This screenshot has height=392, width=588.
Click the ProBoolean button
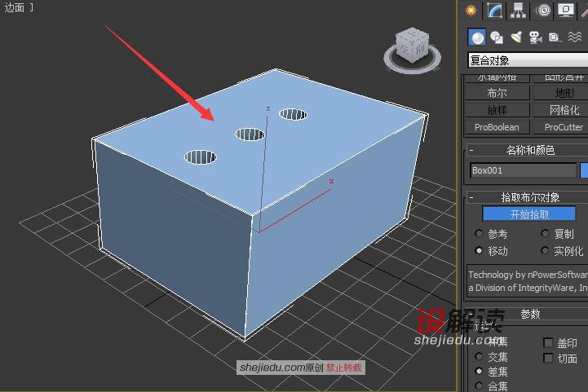tap(497, 127)
